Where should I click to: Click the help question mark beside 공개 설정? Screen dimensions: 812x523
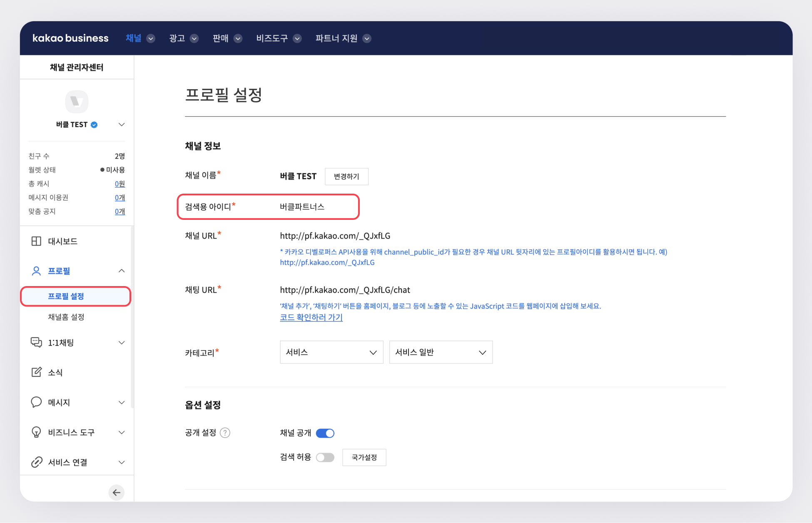coord(225,433)
